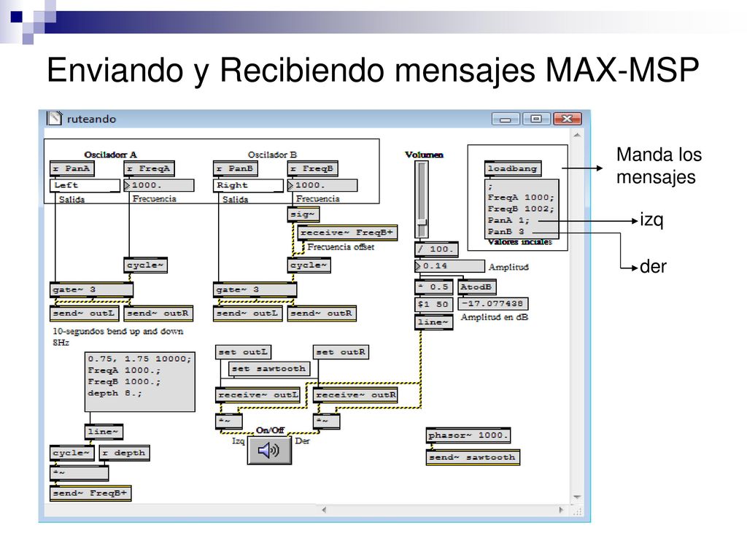The height and width of the screenshot is (560, 747).
Task: Click the initial values message box with PanA 1
Action: point(522,209)
